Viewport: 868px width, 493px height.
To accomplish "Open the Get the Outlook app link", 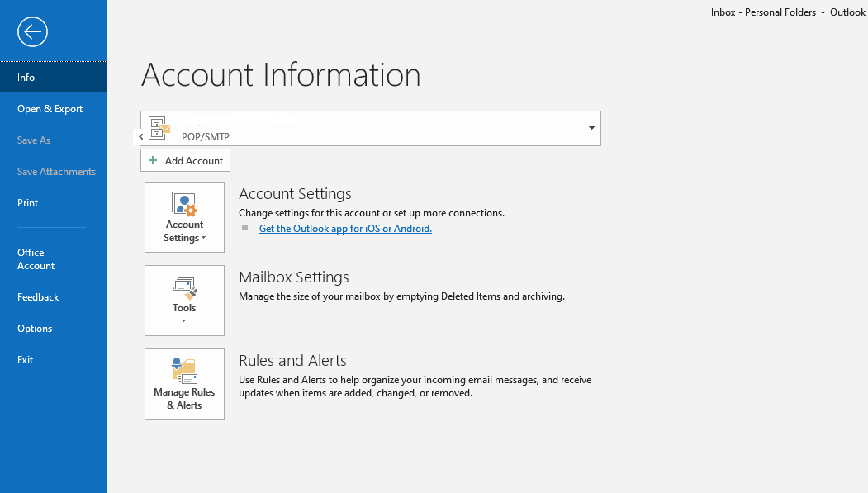I will [x=345, y=229].
